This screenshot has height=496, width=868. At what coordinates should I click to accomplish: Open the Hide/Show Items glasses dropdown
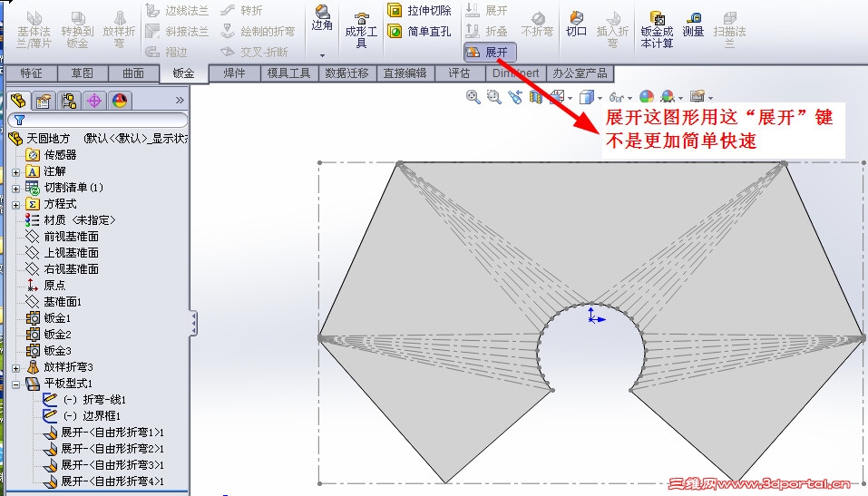[619, 97]
